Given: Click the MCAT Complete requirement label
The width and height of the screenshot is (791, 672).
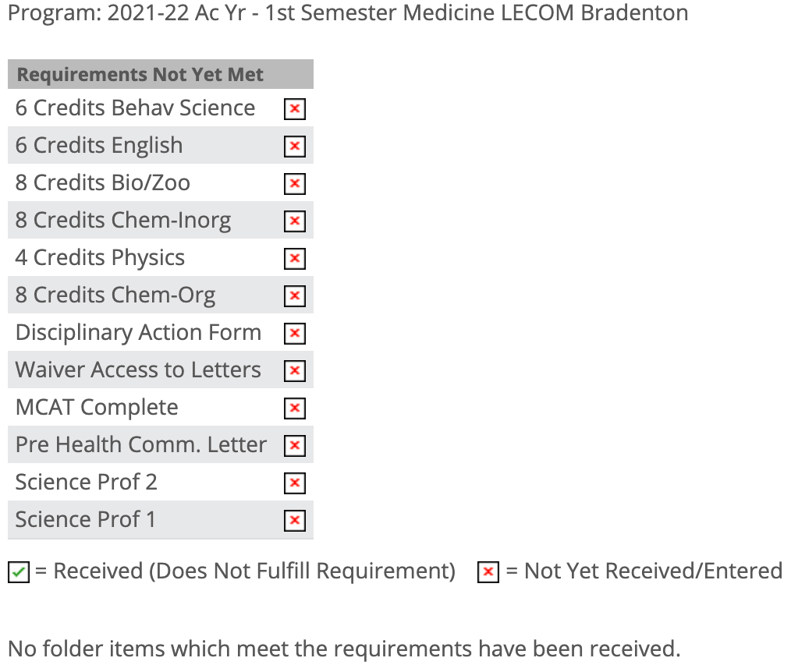Looking at the screenshot, I should [97, 408].
